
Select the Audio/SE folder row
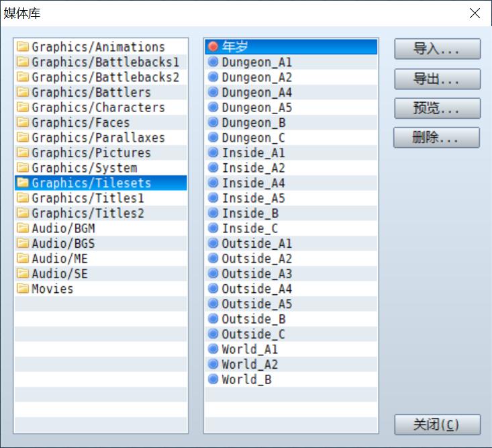pos(101,273)
